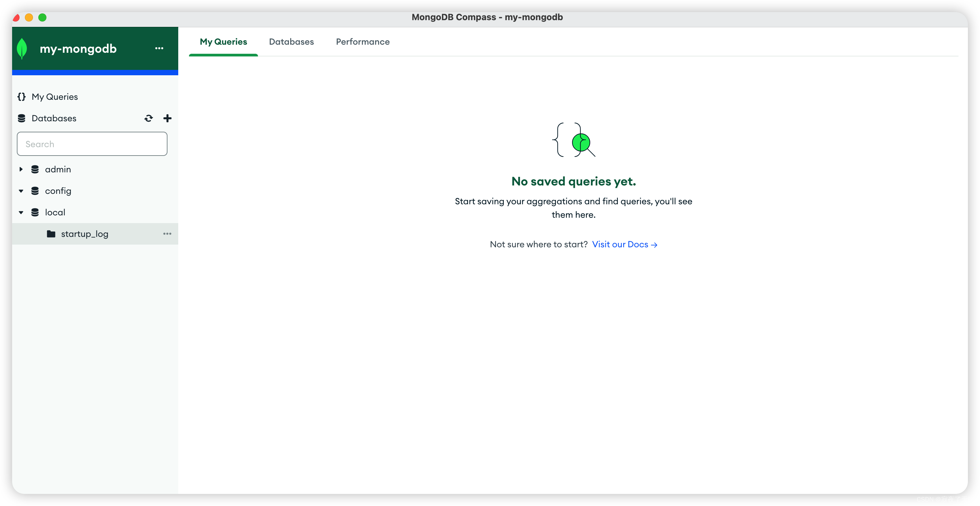Select the My Queries tab

(223, 42)
